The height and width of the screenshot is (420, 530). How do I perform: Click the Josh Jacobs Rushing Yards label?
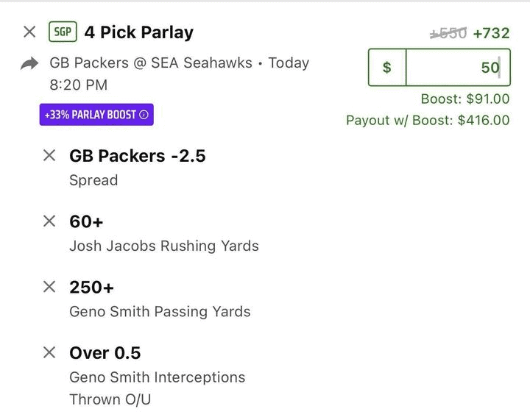[163, 246]
